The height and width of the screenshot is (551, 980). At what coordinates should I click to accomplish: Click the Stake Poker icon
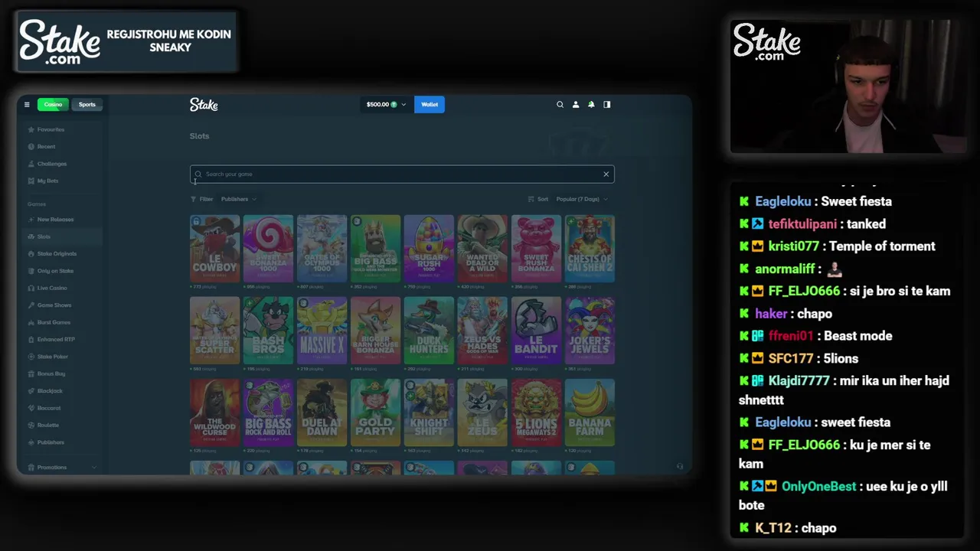[x=31, y=357]
